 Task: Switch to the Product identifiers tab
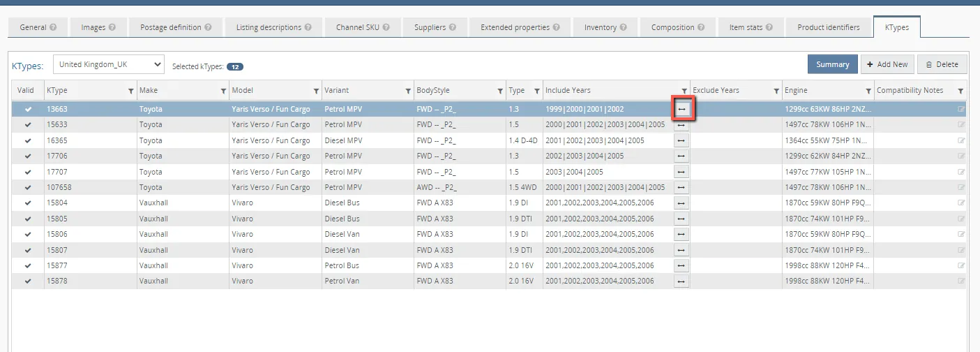click(829, 27)
